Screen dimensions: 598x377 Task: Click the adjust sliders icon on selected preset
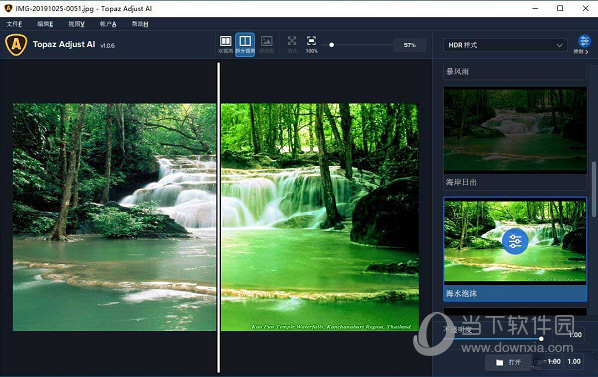[x=515, y=241]
